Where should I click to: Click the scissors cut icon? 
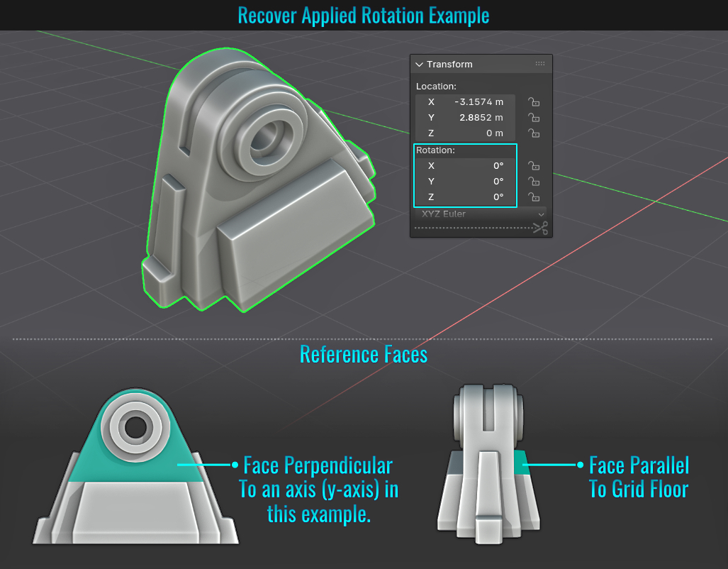tap(540, 228)
